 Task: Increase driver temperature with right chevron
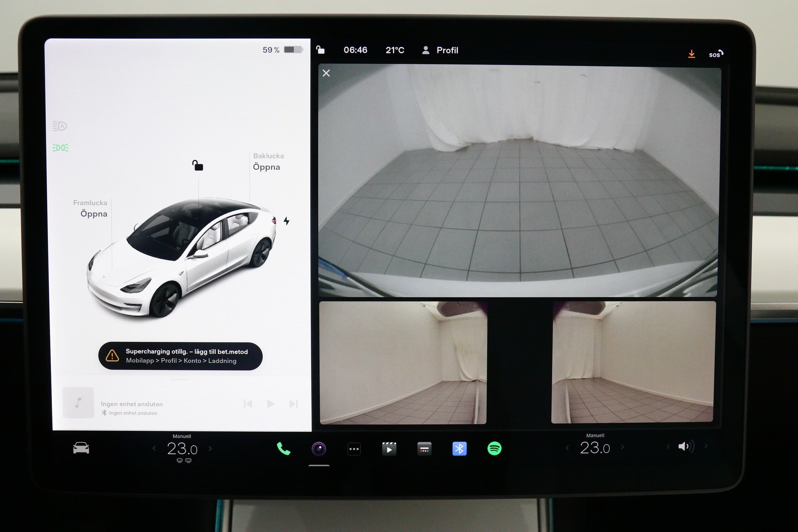[210, 448]
